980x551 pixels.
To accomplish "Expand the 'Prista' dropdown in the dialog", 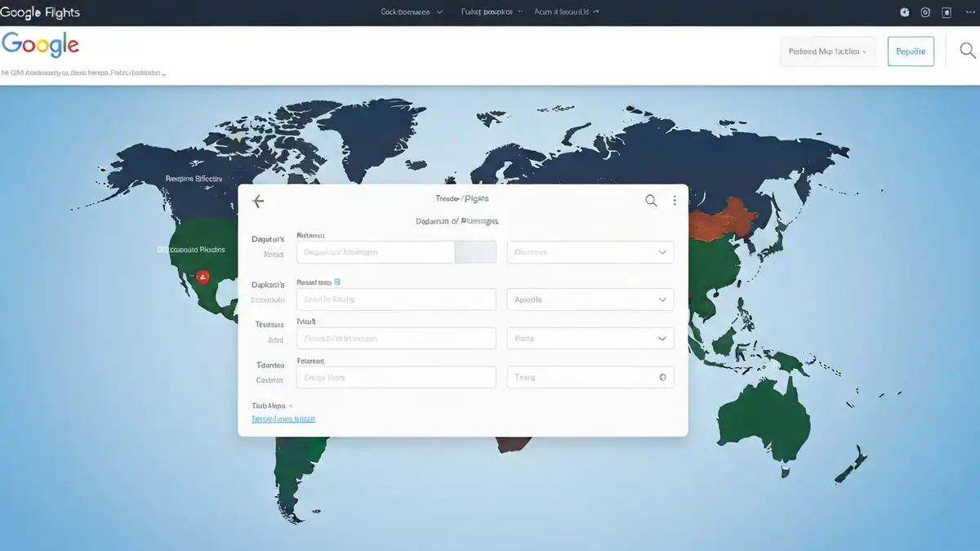I will click(590, 338).
